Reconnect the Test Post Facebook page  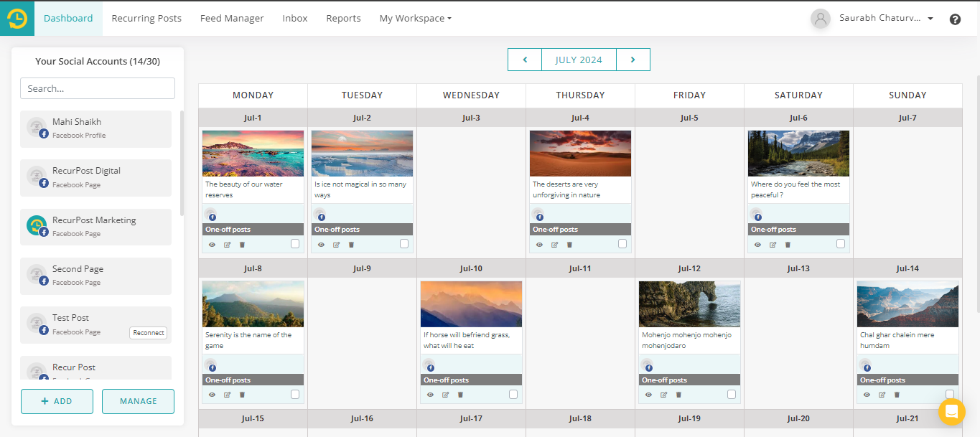point(149,333)
